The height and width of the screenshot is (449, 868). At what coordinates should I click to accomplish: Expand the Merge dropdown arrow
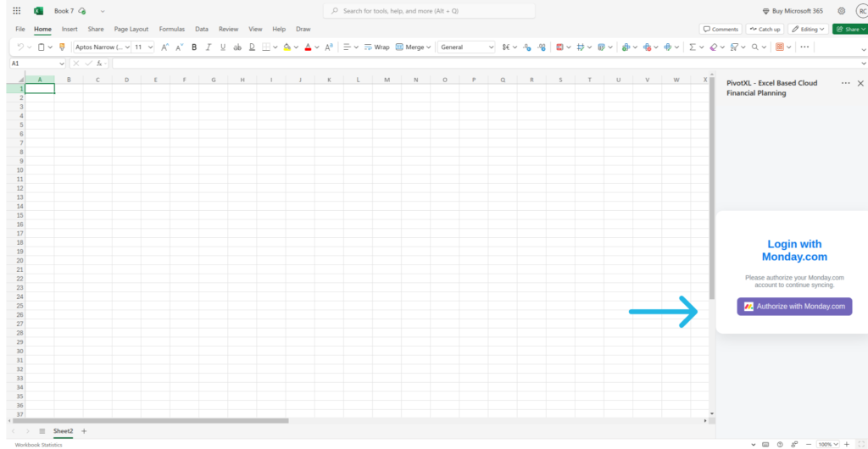pos(428,47)
